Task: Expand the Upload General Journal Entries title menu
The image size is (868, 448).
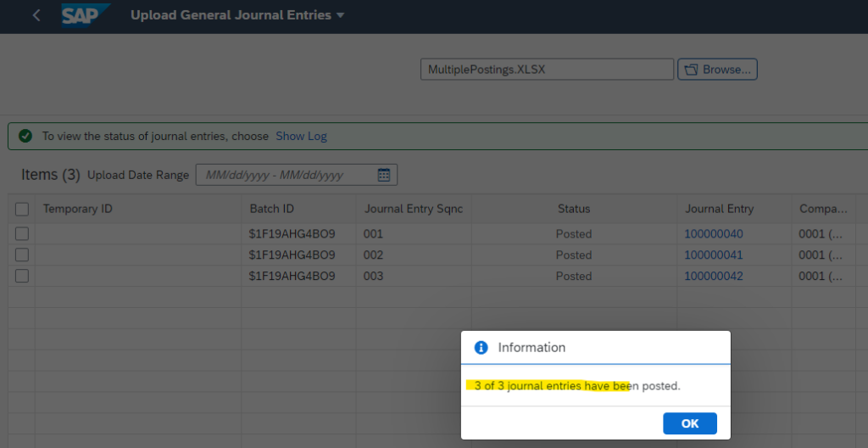Action: [x=340, y=16]
